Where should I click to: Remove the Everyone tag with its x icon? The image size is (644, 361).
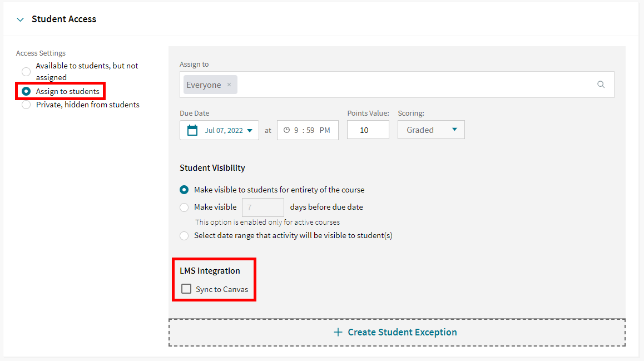[x=229, y=85]
